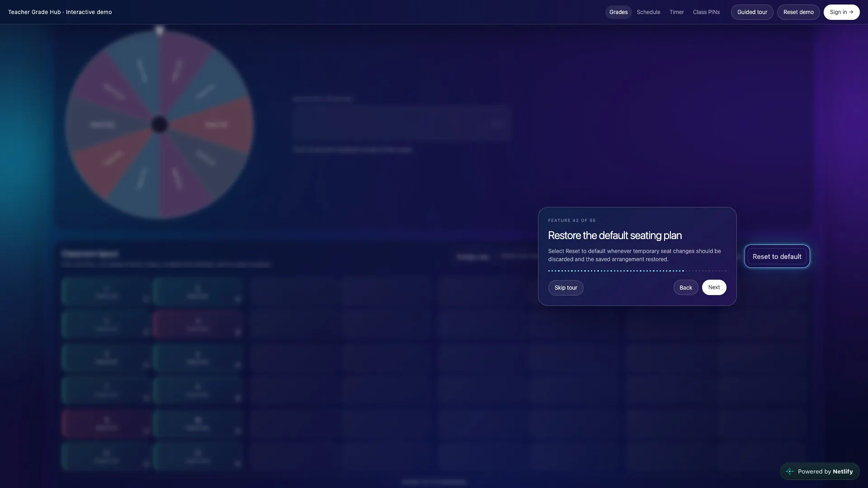Click 'FEATURE 42 OF 55' label

coord(572,221)
